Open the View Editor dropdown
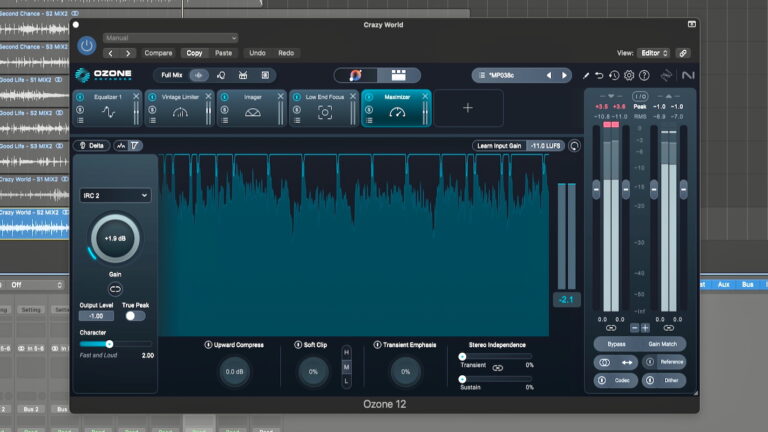Screen dimensions: 768x432 pyautogui.click(x=653, y=53)
